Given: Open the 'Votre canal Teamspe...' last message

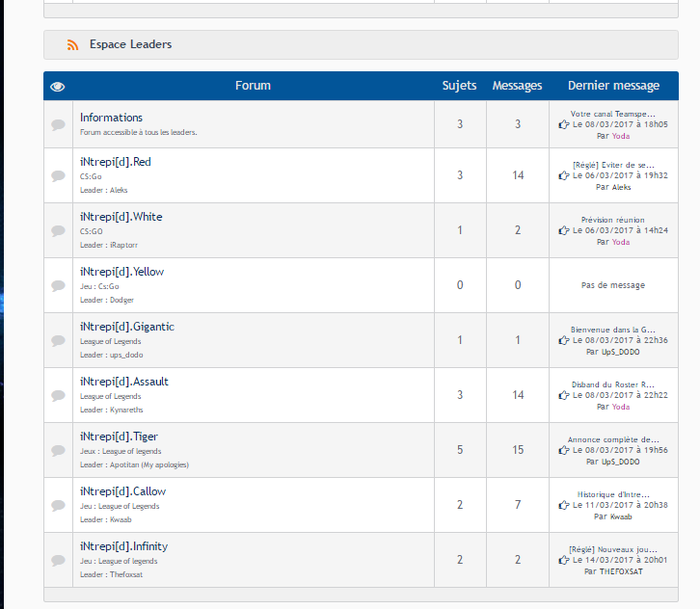Looking at the screenshot, I should (x=612, y=113).
